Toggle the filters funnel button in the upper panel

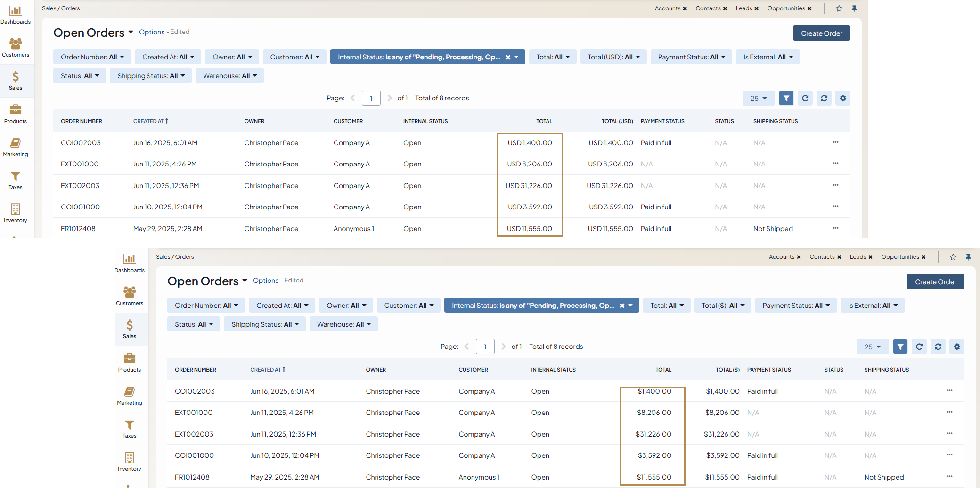click(786, 98)
